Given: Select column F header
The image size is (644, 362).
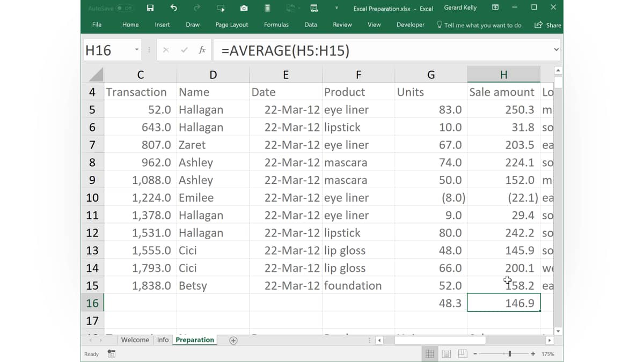Looking at the screenshot, I should (x=358, y=75).
